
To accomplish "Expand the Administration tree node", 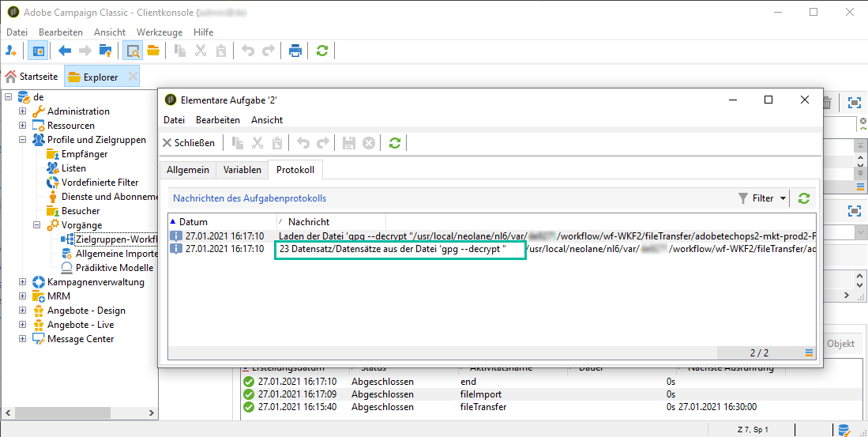I will [22, 111].
